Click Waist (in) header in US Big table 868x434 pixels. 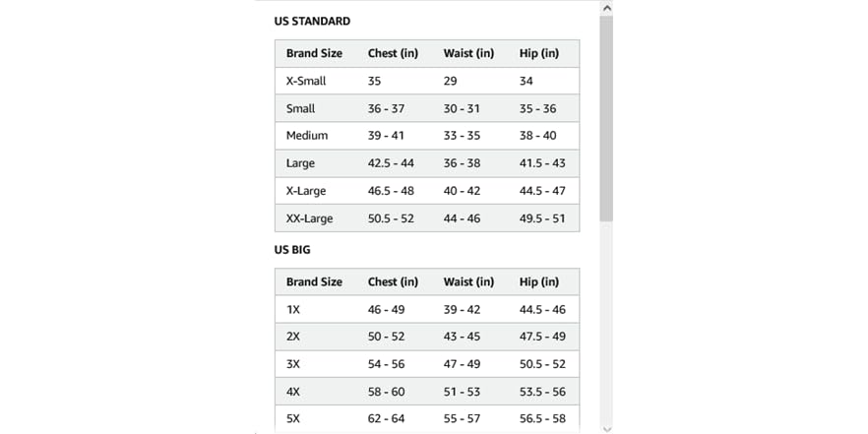[468, 281]
